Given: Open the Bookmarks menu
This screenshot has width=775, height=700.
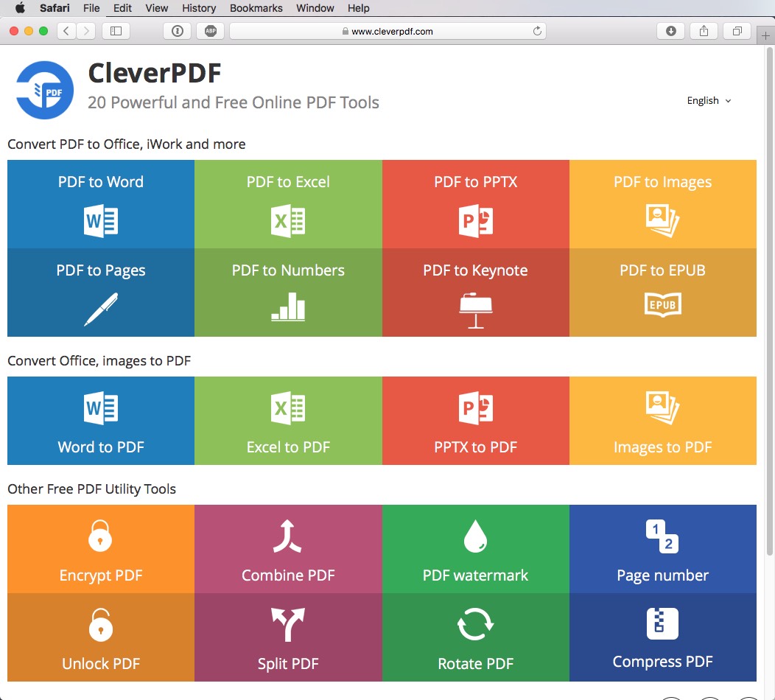Looking at the screenshot, I should (x=256, y=8).
